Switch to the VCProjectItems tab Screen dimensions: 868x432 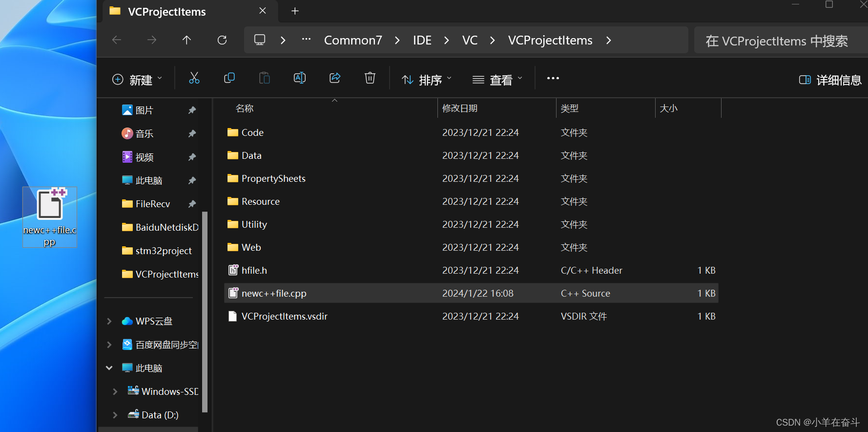(190, 11)
